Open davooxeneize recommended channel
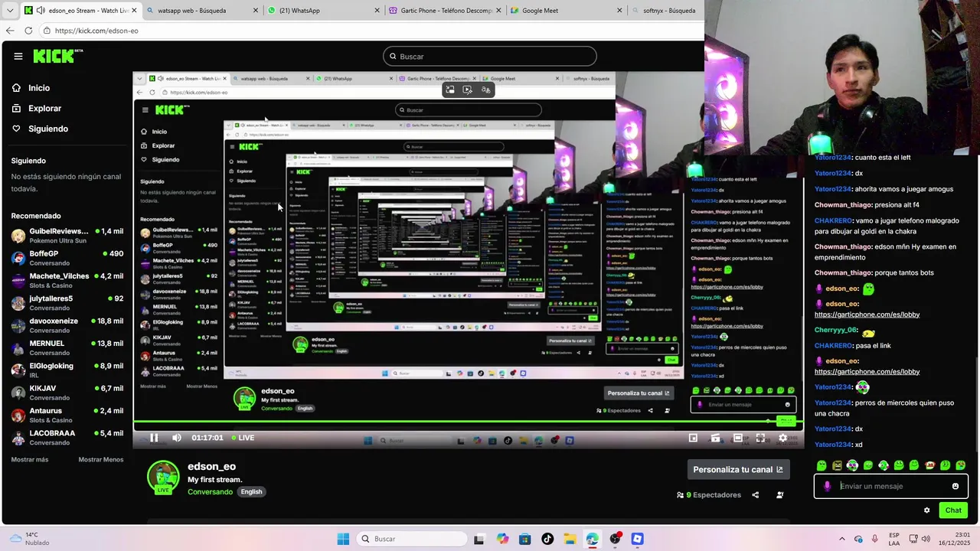Image resolution: width=980 pixels, height=551 pixels. (x=67, y=325)
